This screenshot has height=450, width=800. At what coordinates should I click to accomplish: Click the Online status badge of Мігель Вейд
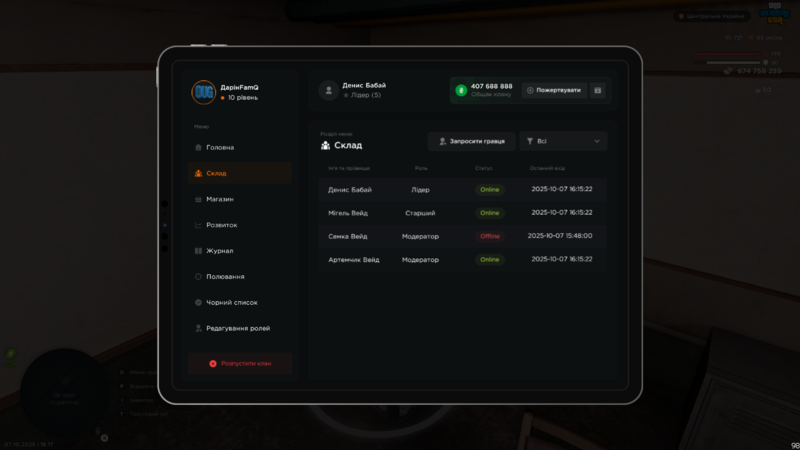click(x=489, y=213)
